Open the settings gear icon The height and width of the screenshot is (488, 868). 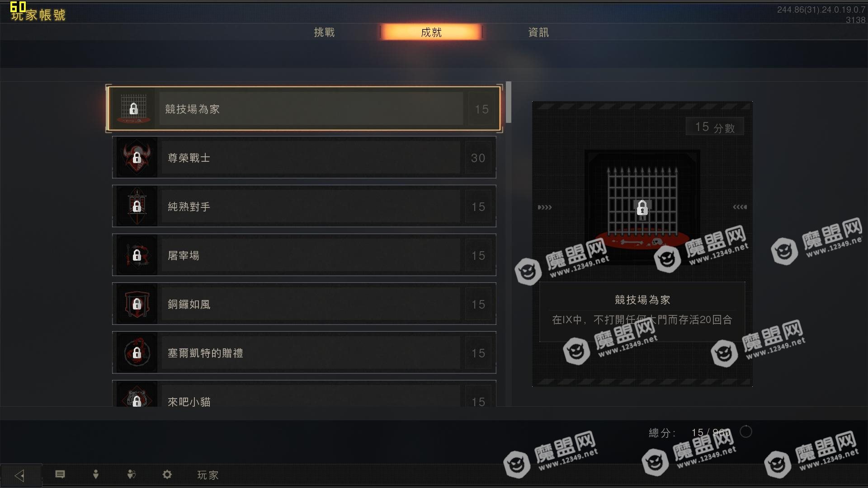point(167,474)
